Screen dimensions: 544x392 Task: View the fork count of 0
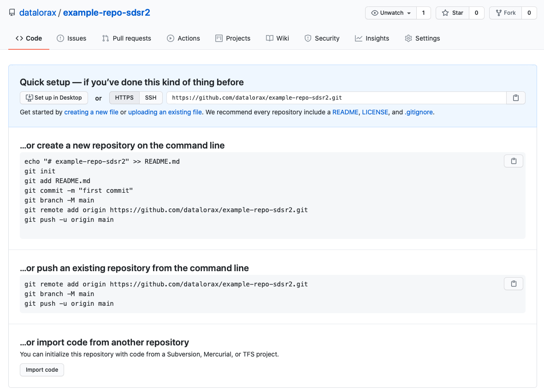[x=529, y=13]
